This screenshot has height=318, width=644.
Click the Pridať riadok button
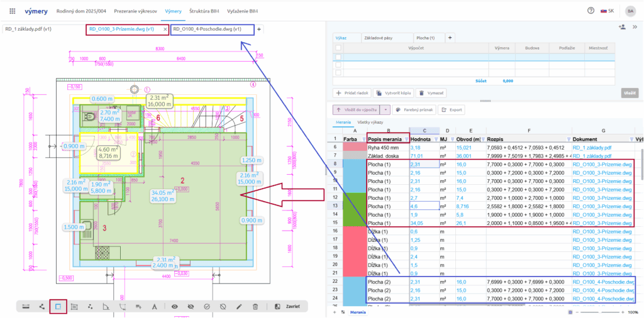pos(352,92)
